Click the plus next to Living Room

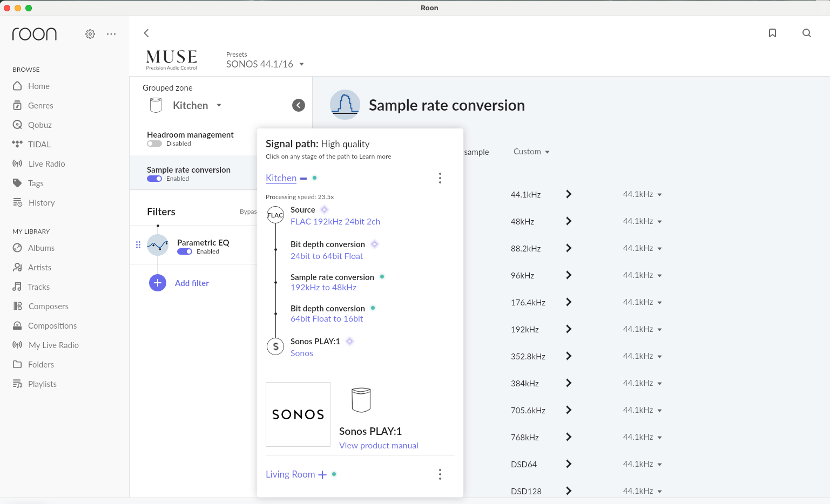[x=322, y=475]
